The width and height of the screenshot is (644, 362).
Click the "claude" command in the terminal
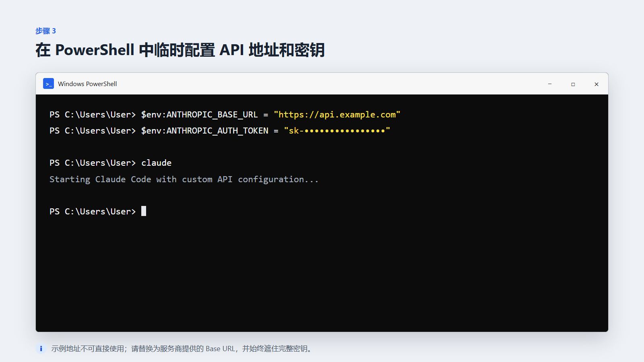pos(156,163)
